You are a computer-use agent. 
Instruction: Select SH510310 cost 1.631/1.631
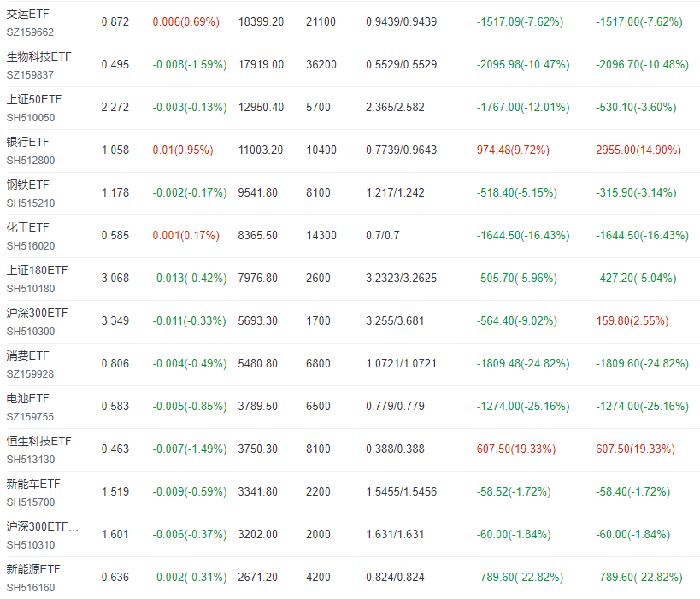click(x=395, y=535)
